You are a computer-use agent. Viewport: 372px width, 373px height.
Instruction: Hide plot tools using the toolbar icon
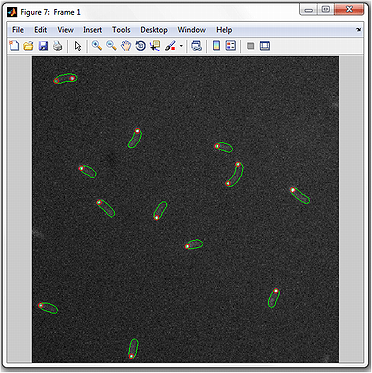point(251,46)
